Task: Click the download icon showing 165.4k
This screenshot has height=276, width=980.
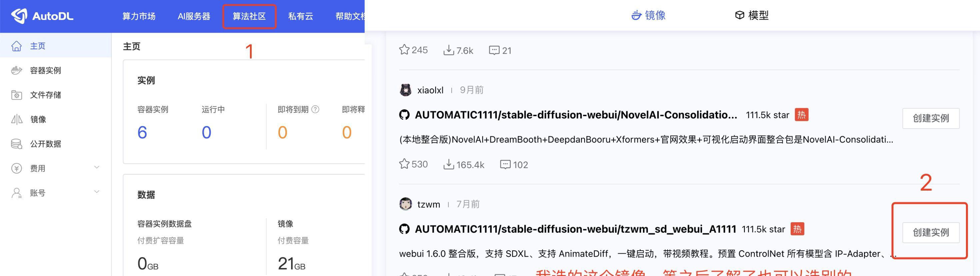Action: click(x=449, y=165)
